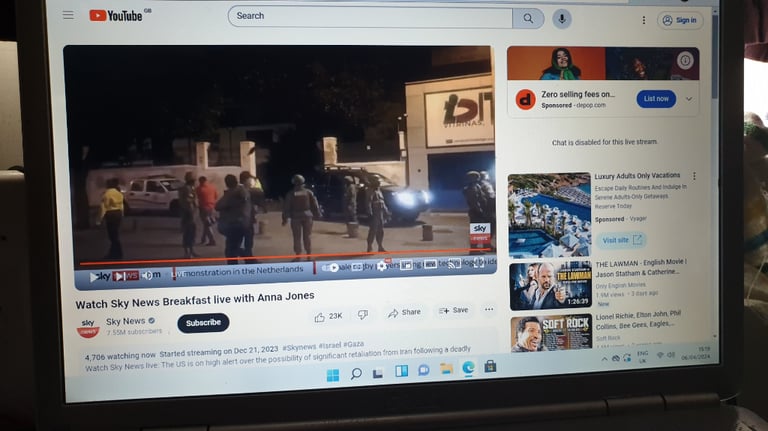Click Chat is disabled message
Viewport: 768px width, 431px height.
pos(604,142)
